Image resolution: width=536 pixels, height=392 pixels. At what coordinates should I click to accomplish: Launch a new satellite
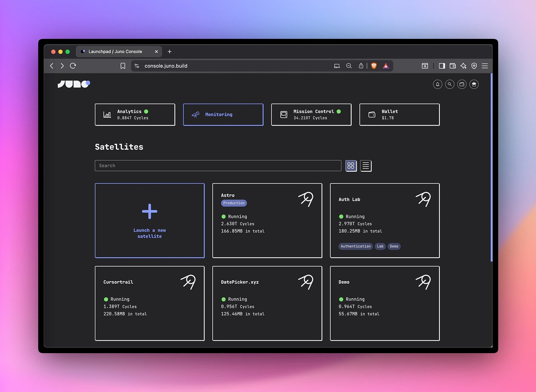[x=149, y=220]
